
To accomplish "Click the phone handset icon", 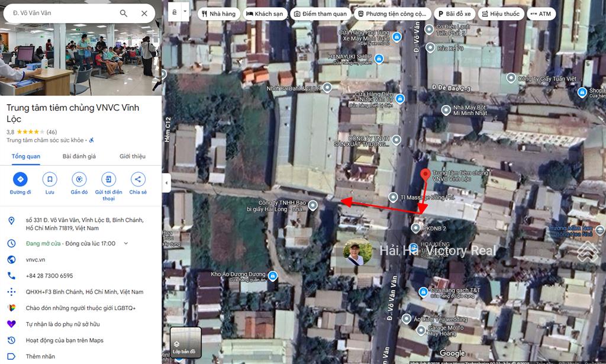I will [12, 276].
